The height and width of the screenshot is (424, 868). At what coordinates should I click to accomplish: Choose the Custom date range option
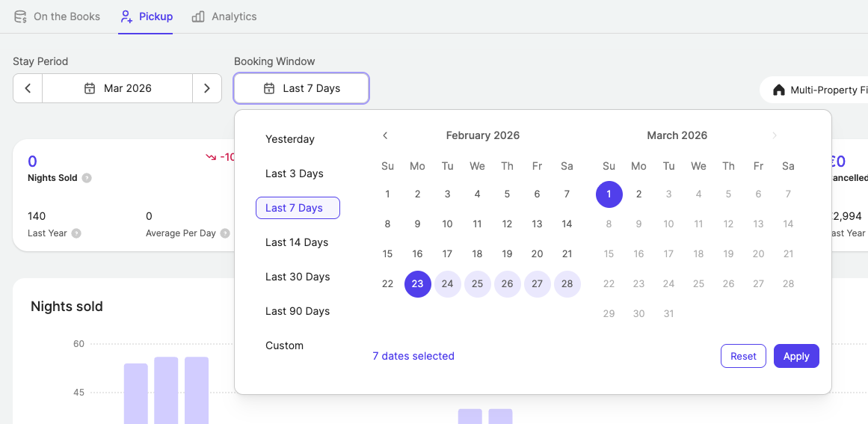[284, 345]
